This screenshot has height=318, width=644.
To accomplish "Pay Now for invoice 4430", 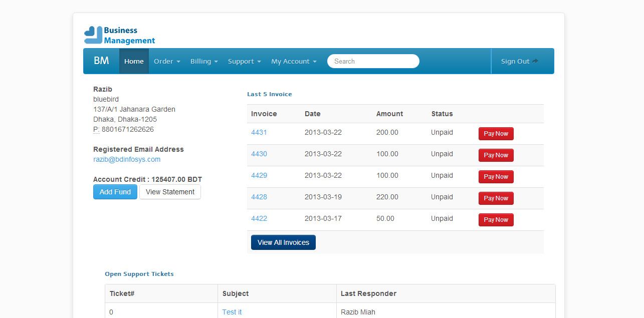I will click(496, 155).
